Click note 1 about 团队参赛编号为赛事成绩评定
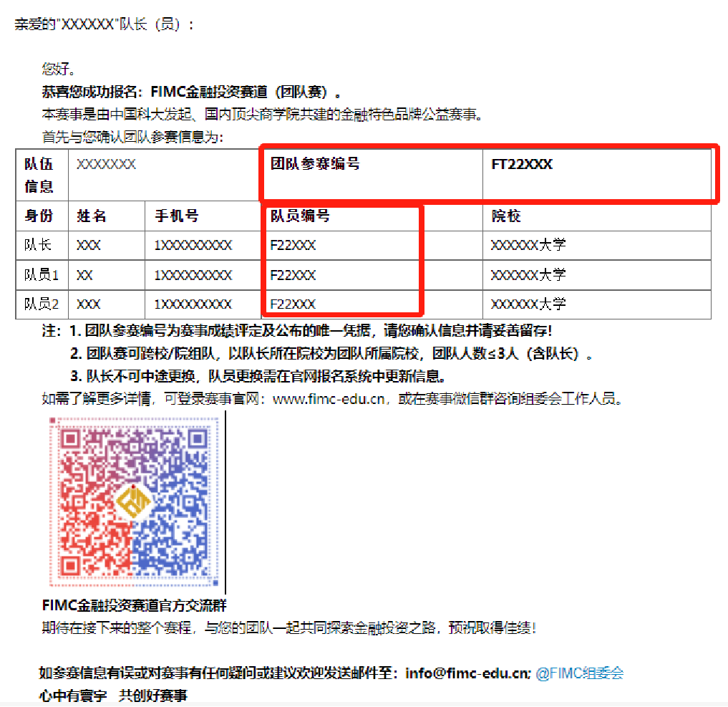This screenshot has width=728, height=707. point(297,331)
